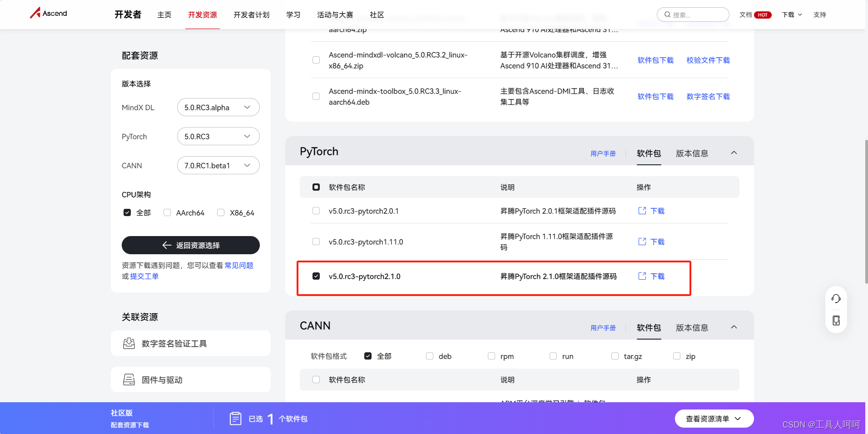The height and width of the screenshot is (434, 868).
Task: Collapse the PyTorch section
Action: point(734,153)
